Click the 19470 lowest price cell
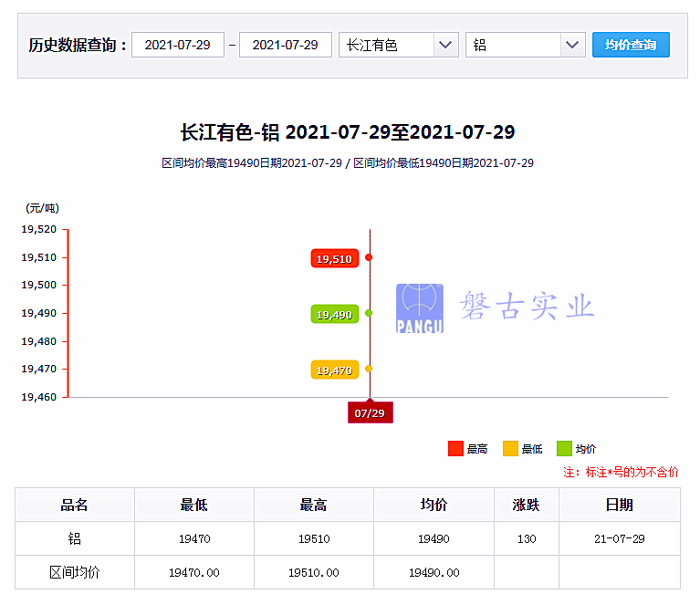700x605 pixels. (x=194, y=538)
